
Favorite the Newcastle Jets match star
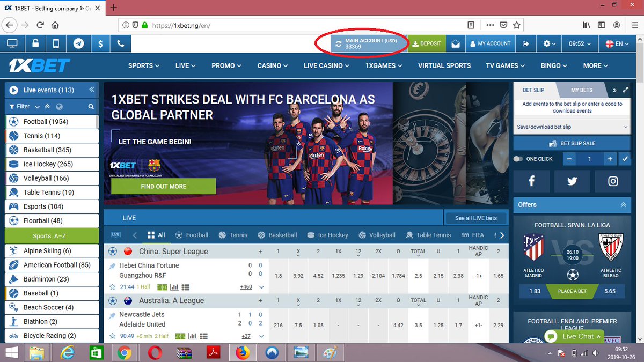pos(113,336)
